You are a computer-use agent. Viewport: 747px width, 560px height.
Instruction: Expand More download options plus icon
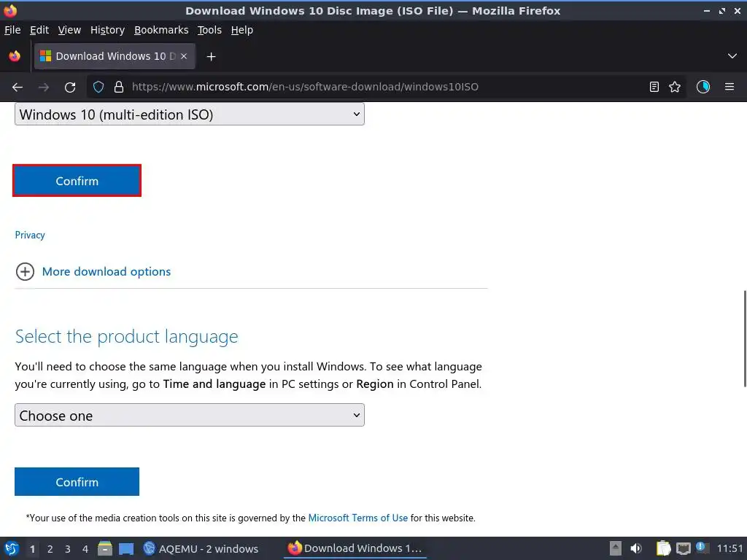pyautogui.click(x=25, y=271)
